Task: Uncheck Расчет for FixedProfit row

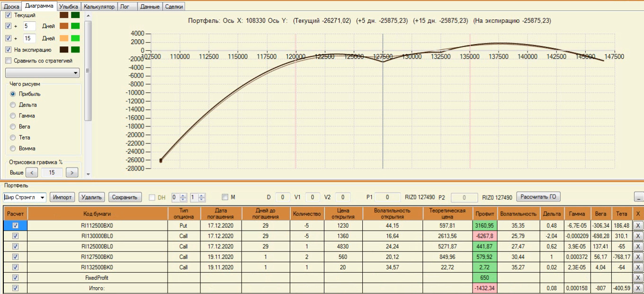Action: point(15,277)
